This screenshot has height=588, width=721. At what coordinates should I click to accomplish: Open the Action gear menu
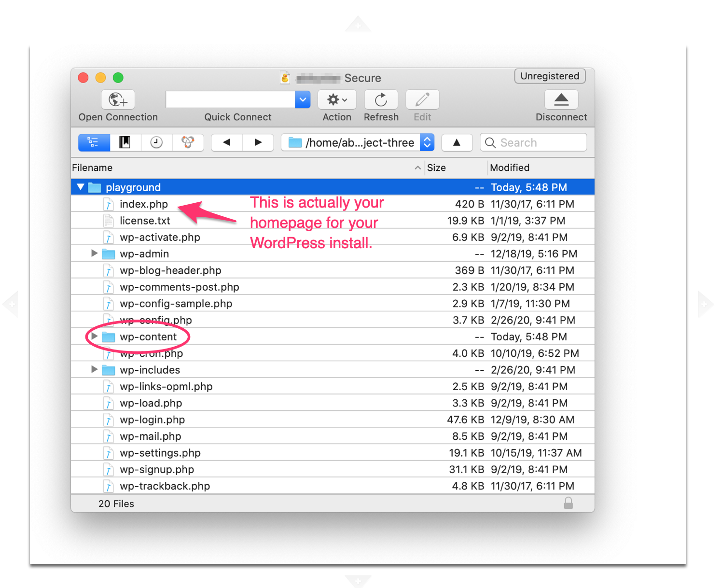337,100
